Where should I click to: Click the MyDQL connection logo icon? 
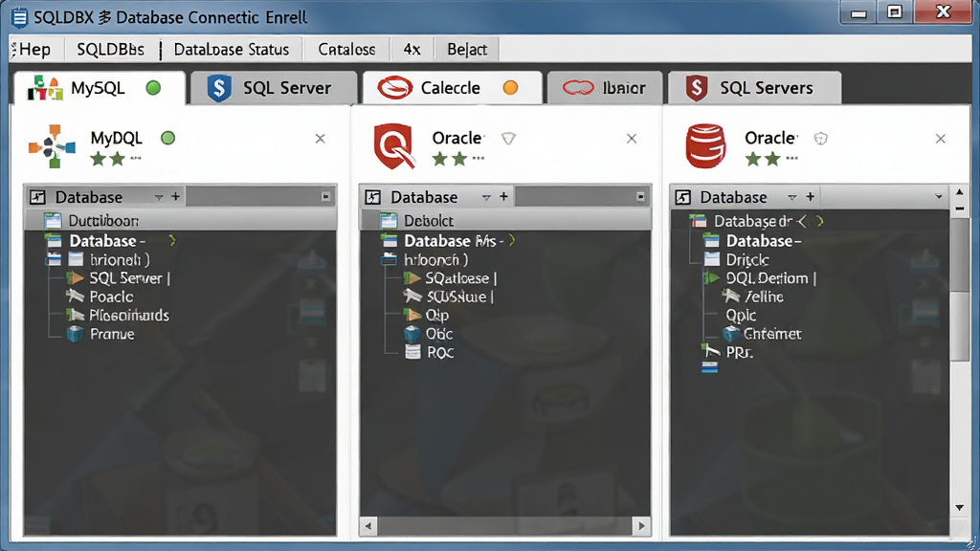click(x=52, y=146)
